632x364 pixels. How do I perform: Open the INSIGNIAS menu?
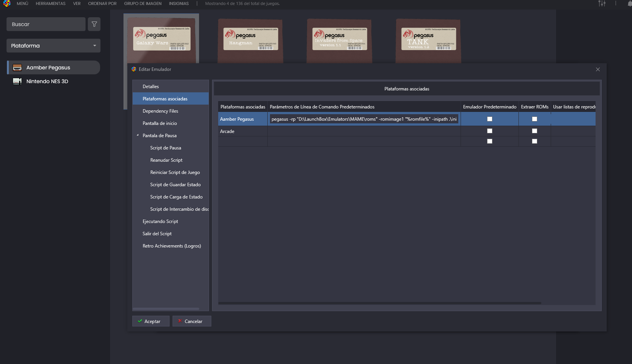pos(179,3)
